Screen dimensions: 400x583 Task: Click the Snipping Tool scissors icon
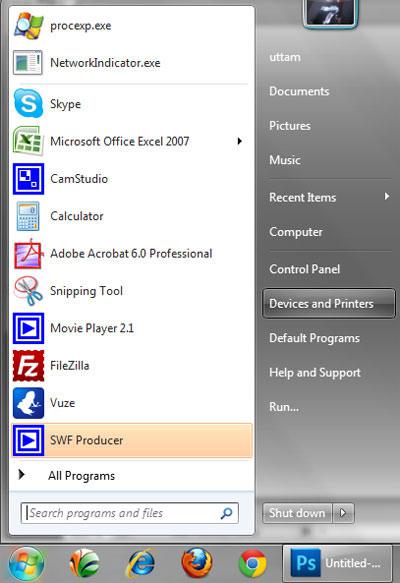tap(28, 291)
